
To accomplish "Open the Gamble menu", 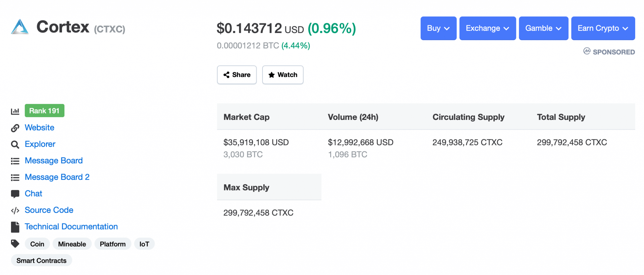I will click(x=543, y=28).
